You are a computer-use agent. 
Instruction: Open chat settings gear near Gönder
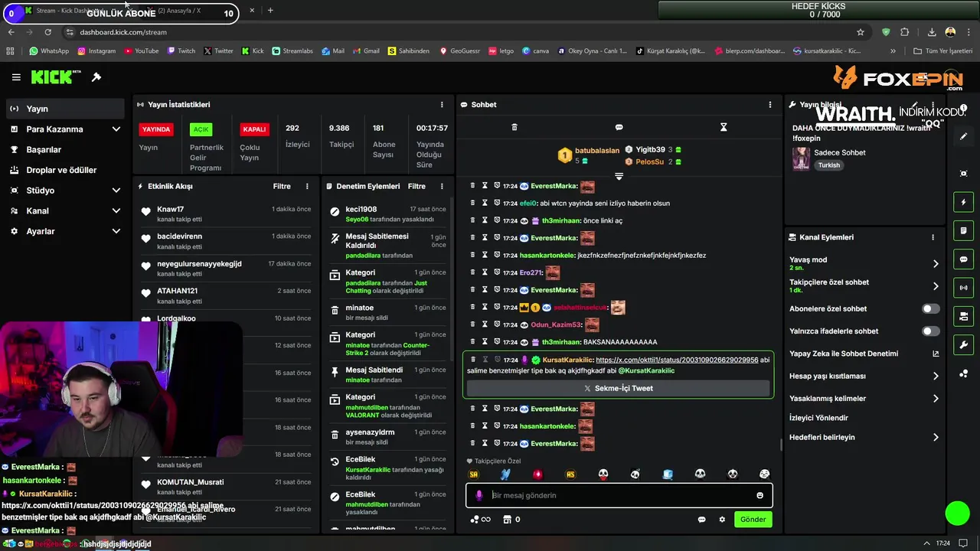pyautogui.click(x=722, y=520)
